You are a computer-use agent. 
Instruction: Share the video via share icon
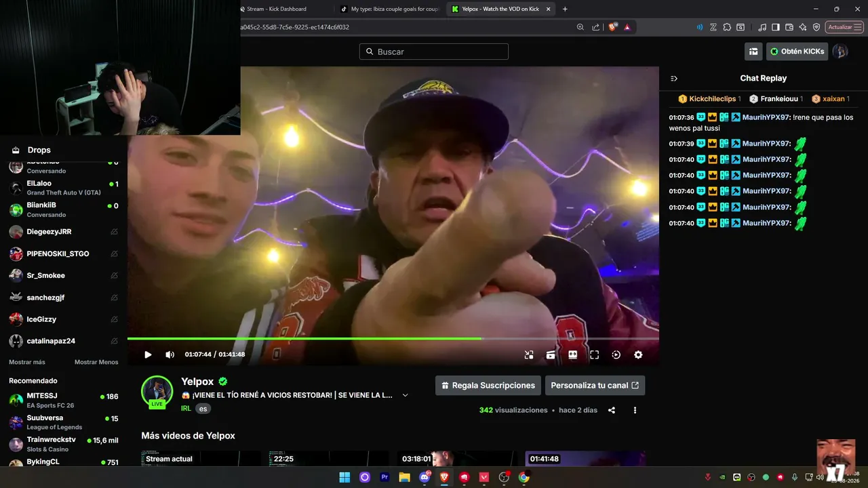point(612,410)
